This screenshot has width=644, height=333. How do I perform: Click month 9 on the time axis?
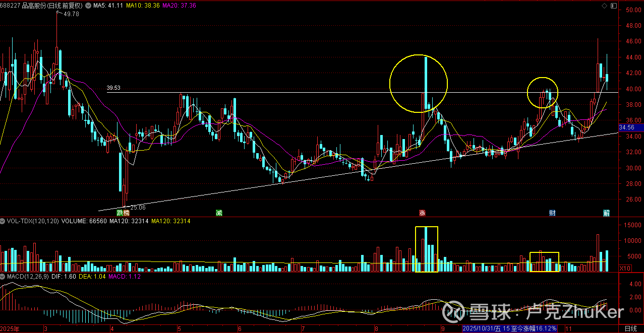point(443,329)
